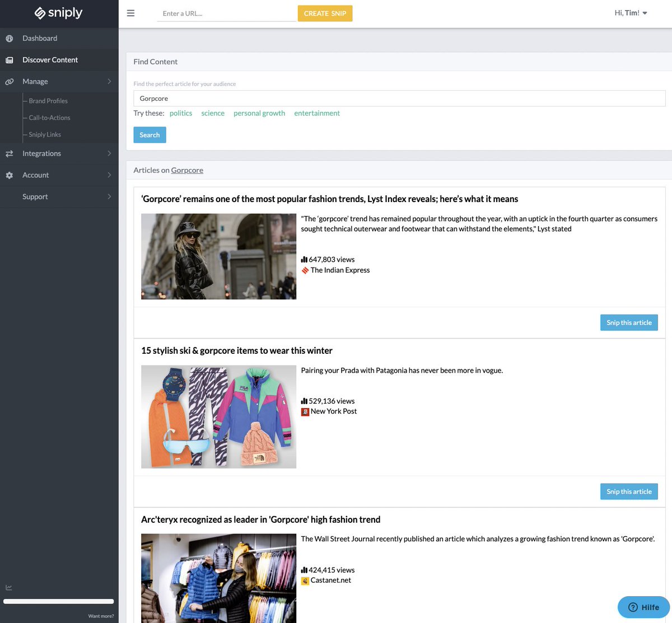Click the Discover Content newspaper icon

pyautogui.click(x=9, y=60)
